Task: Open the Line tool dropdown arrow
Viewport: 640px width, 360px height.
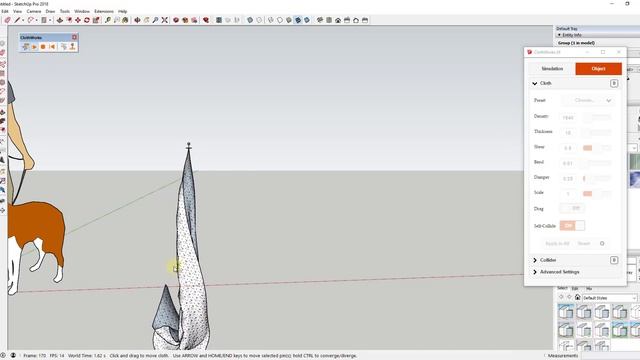Action: 22,20
